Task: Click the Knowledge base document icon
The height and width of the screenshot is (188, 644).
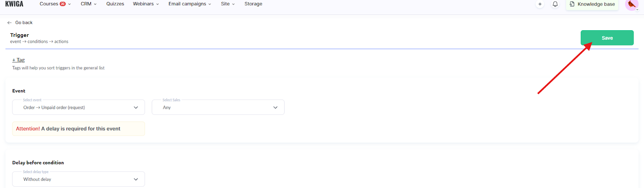Action: (572, 4)
